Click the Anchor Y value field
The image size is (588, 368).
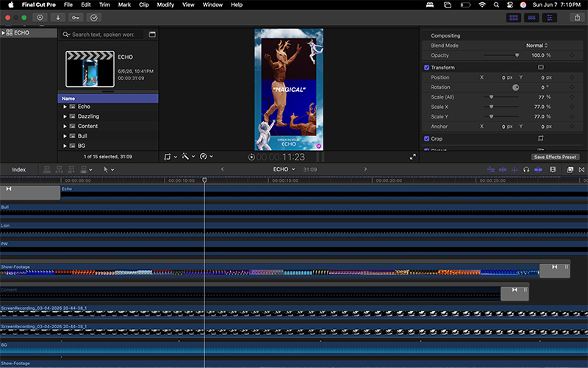(x=542, y=127)
